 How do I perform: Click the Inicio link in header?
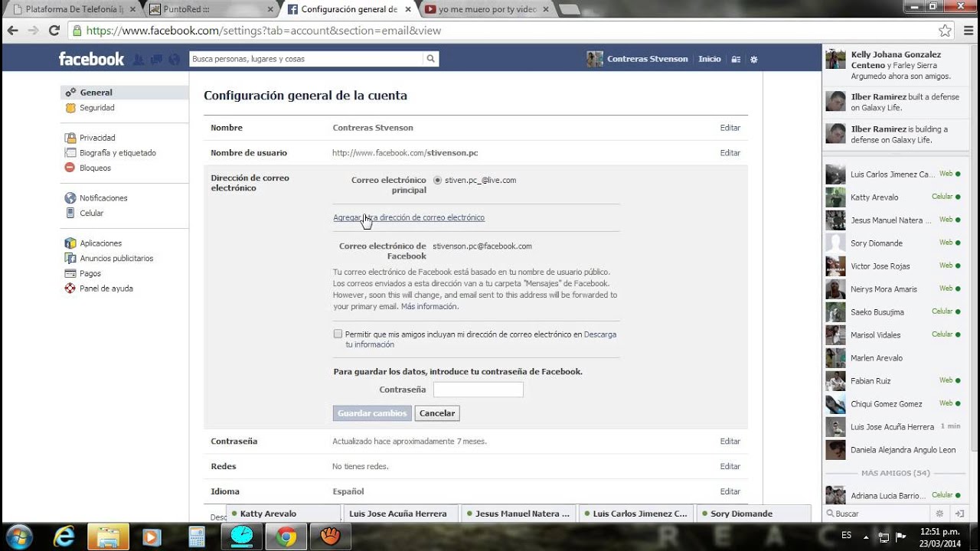pos(710,59)
